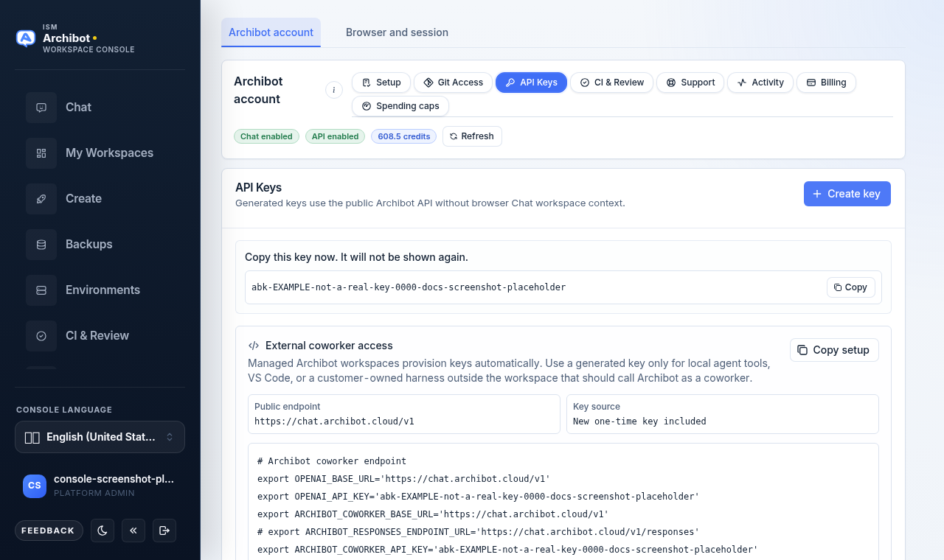Click the '608.5 credits' badge
Screen dimensions: 944x560
(403, 136)
